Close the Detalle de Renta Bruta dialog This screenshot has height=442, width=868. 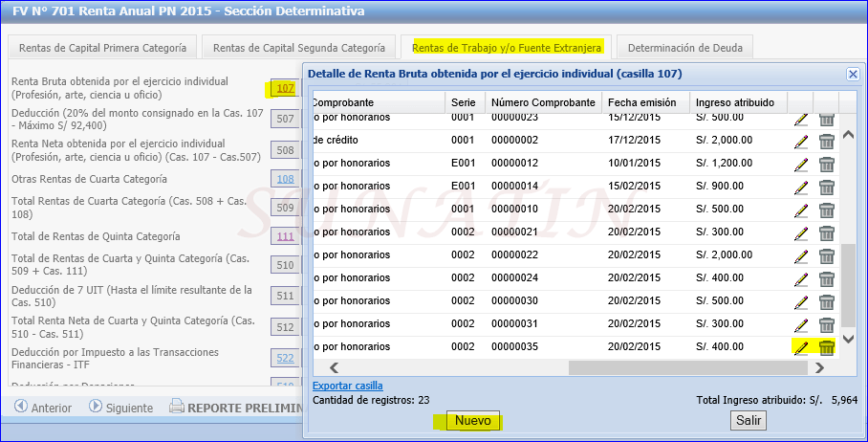point(853,74)
